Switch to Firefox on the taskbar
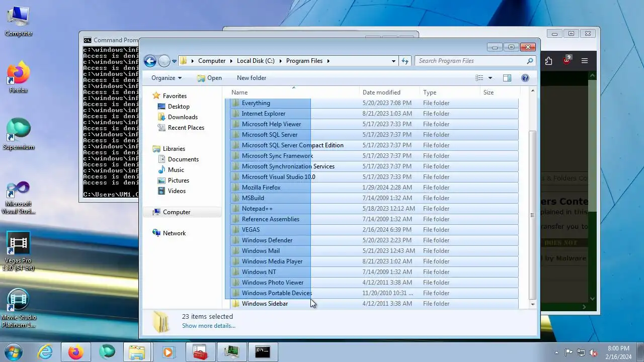644x362 pixels. tap(76, 352)
